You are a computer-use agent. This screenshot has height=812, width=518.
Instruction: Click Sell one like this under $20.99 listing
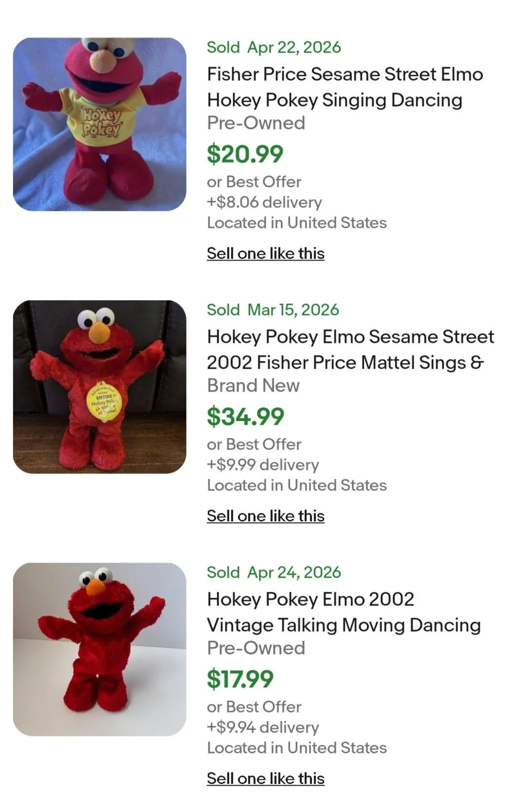[266, 253]
